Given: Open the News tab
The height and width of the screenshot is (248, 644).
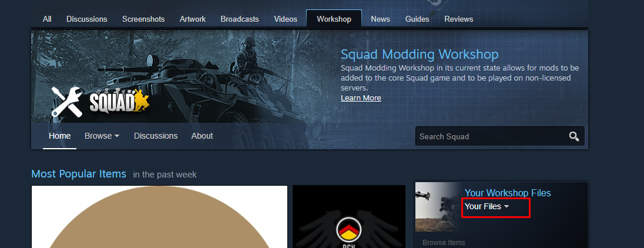Looking at the screenshot, I should click(380, 19).
